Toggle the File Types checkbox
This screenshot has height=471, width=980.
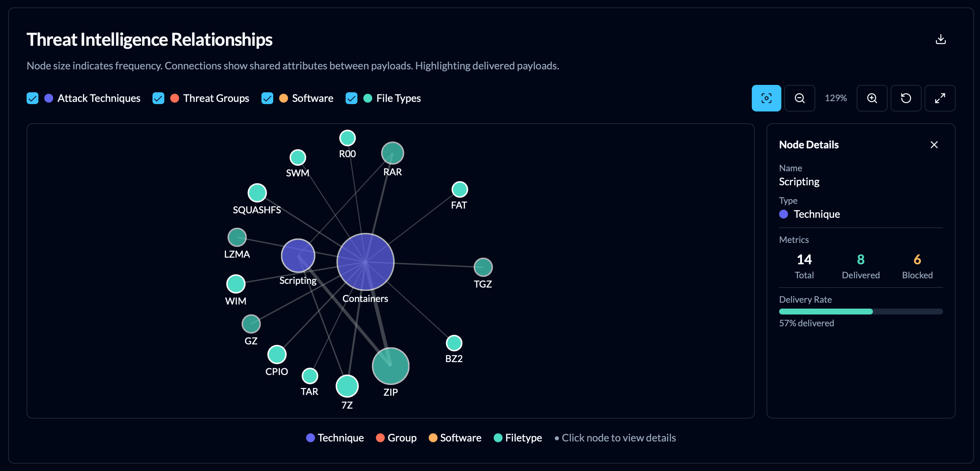click(351, 98)
